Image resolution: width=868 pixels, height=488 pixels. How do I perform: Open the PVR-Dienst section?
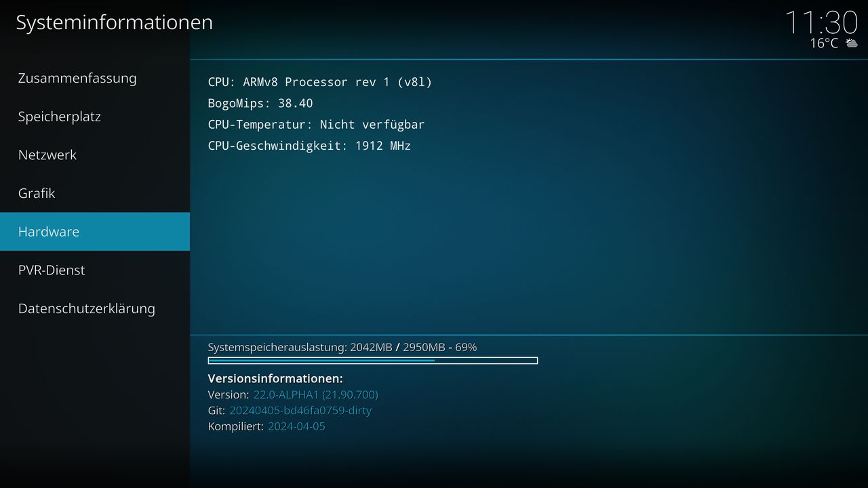pyautogui.click(x=95, y=270)
